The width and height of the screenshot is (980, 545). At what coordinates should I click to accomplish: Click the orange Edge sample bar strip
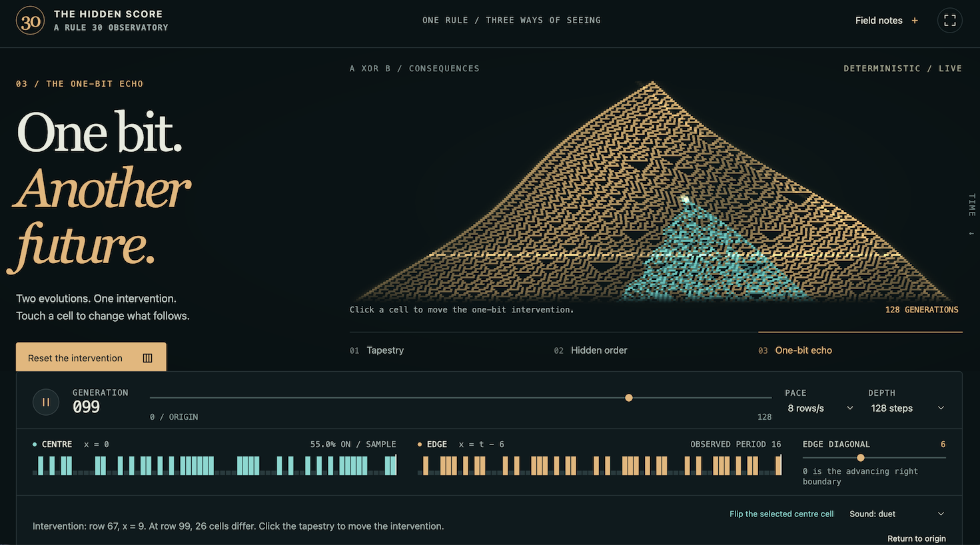click(x=600, y=465)
